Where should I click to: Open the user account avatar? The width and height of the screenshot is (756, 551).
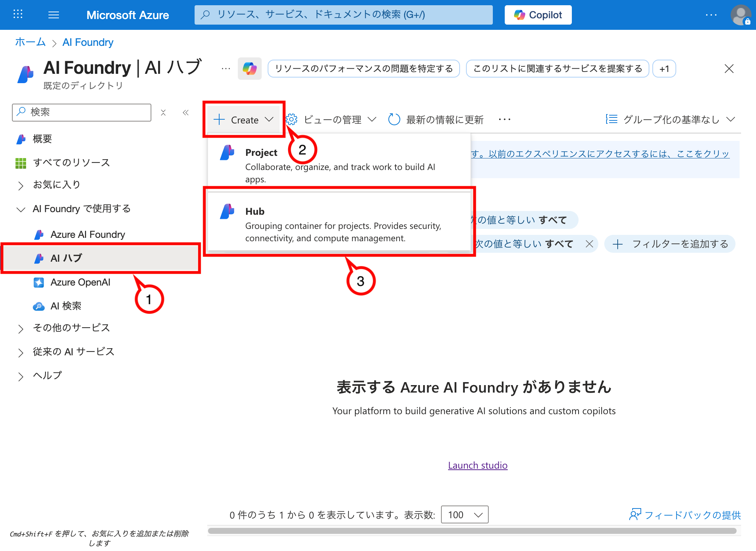tap(740, 15)
